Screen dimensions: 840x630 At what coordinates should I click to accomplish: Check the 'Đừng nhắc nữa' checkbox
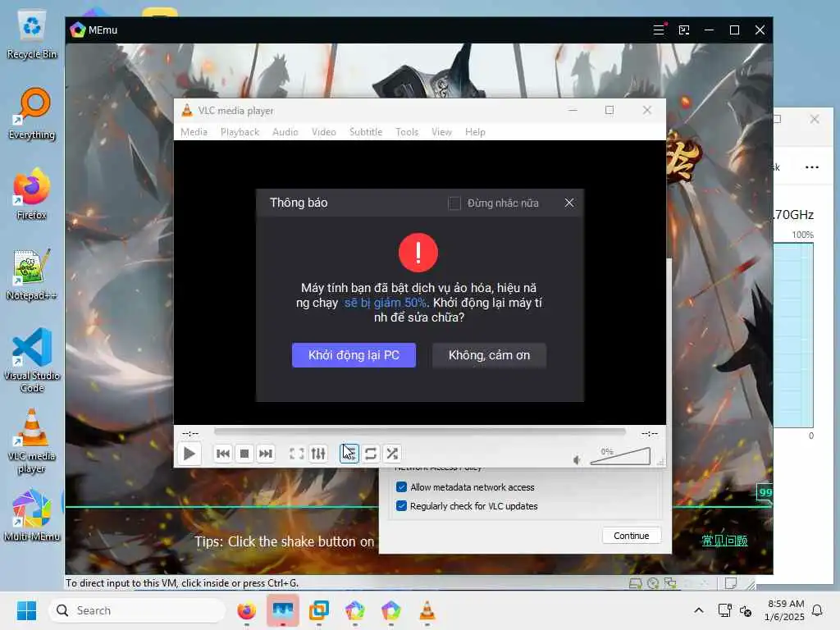pos(454,203)
